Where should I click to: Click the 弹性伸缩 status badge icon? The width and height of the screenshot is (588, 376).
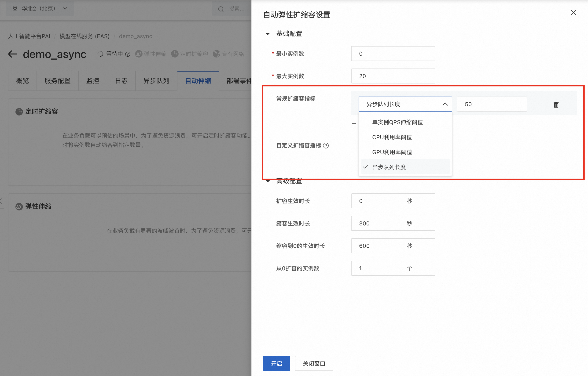[x=139, y=54]
